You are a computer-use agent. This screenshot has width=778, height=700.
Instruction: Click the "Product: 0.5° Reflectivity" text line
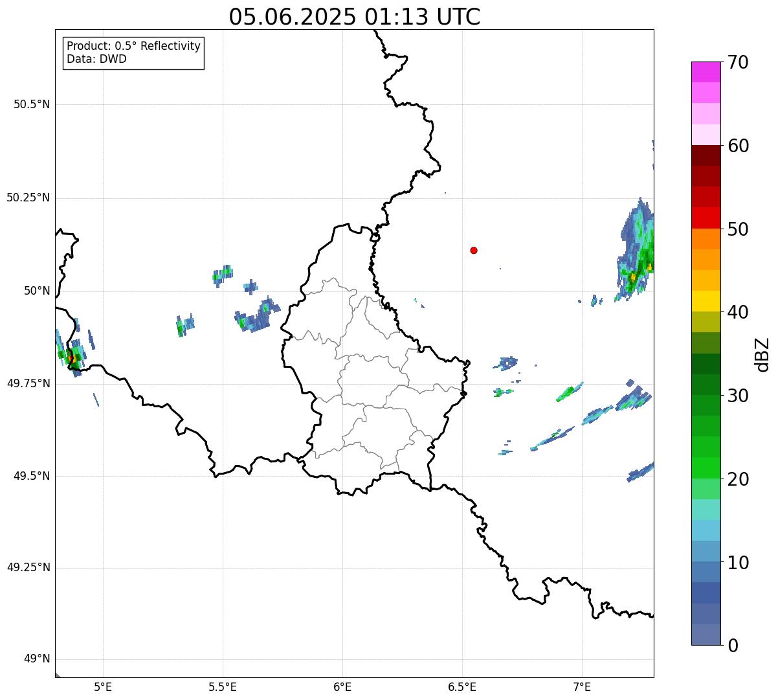(133, 47)
